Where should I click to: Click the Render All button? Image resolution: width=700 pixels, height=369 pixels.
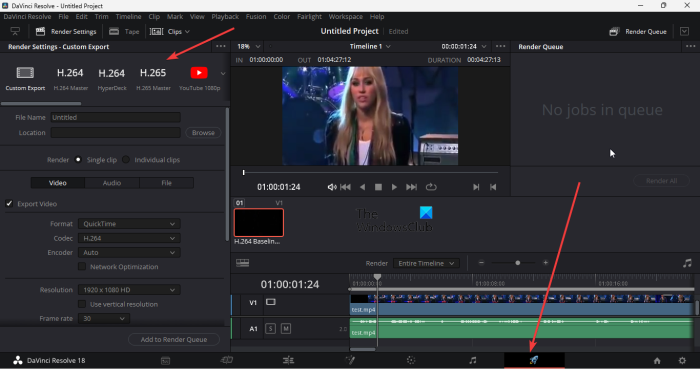661,181
